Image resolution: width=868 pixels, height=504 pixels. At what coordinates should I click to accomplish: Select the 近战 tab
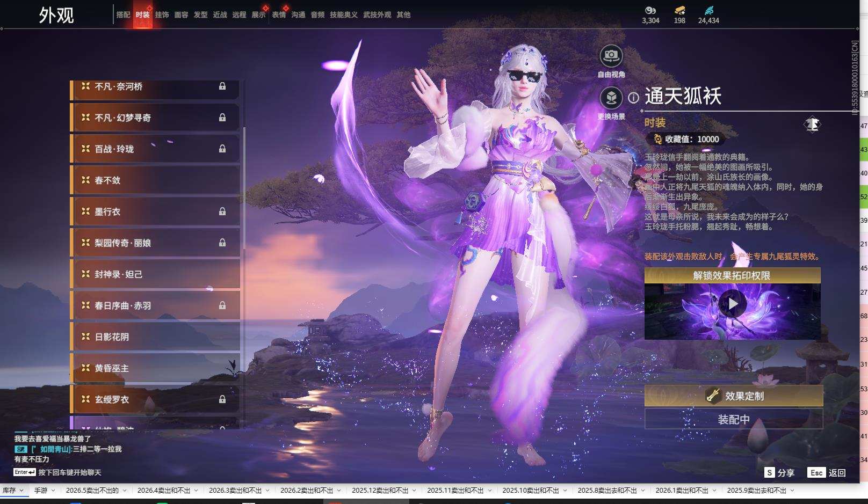(x=220, y=15)
